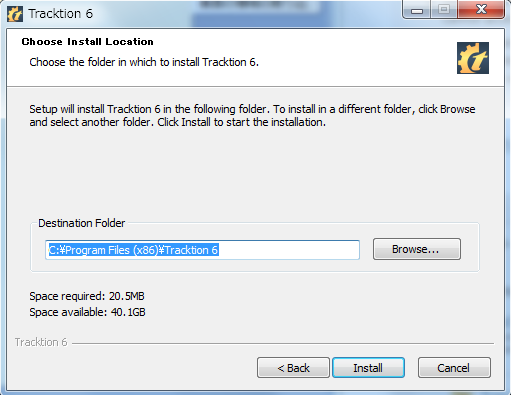Click the horizontal separator beside the branding text
This screenshot has width=511, height=395.
[x=283, y=343]
